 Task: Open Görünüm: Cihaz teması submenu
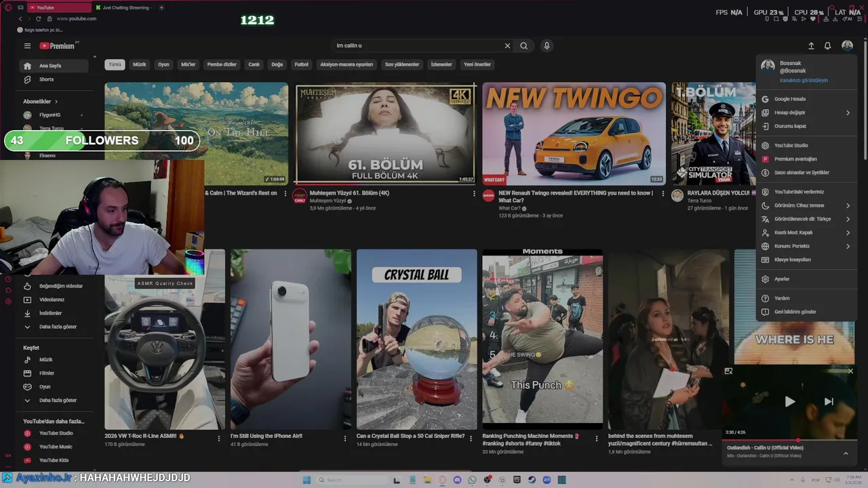pyautogui.click(x=806, y=205)
